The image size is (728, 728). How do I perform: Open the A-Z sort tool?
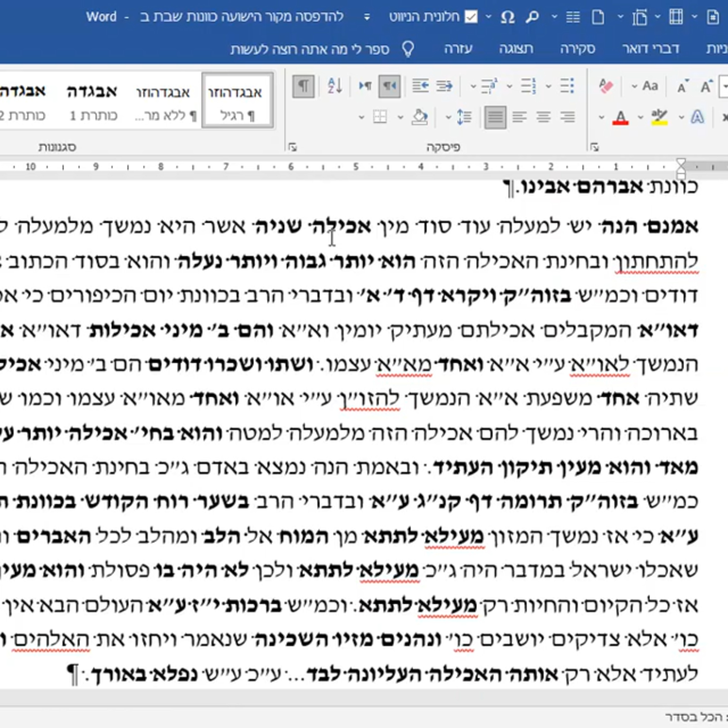(x=335, y=86)
